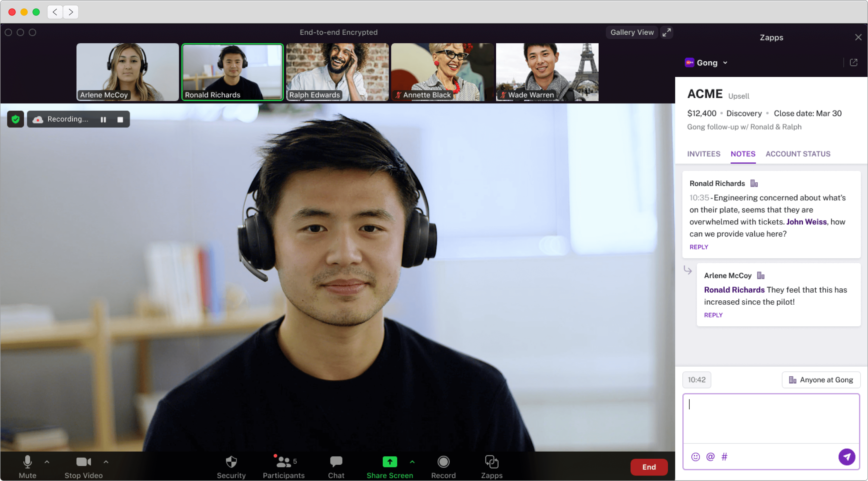Select Arlene McCoy's video thumbnail
Screen dimensions: 868x481
[127, 72]
